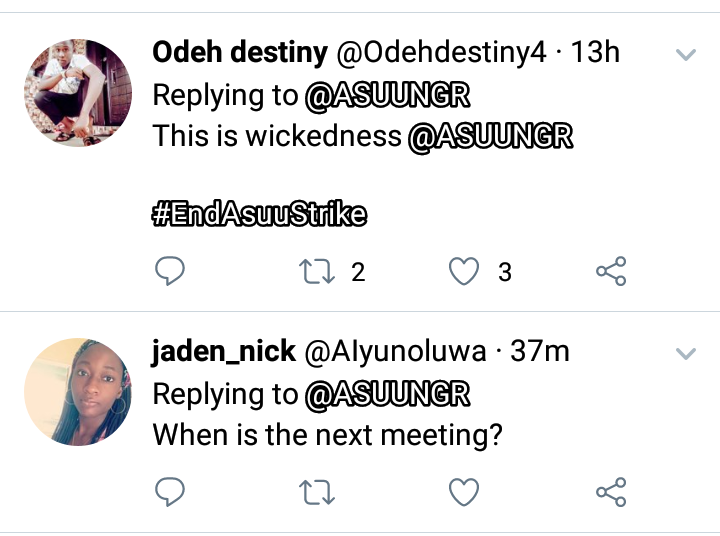This screenshot has width=720, height=536.
Task: Open jaden_nick's profile by display name
Action: coord(224,351)
